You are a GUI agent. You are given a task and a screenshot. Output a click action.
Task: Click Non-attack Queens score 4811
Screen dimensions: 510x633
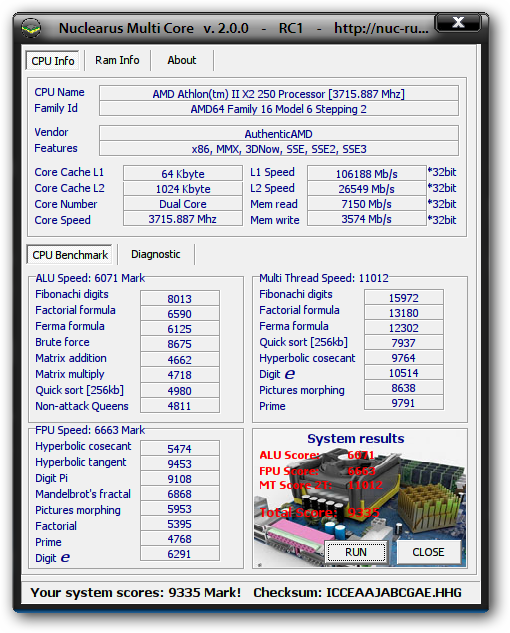click(x=180, y=405)
